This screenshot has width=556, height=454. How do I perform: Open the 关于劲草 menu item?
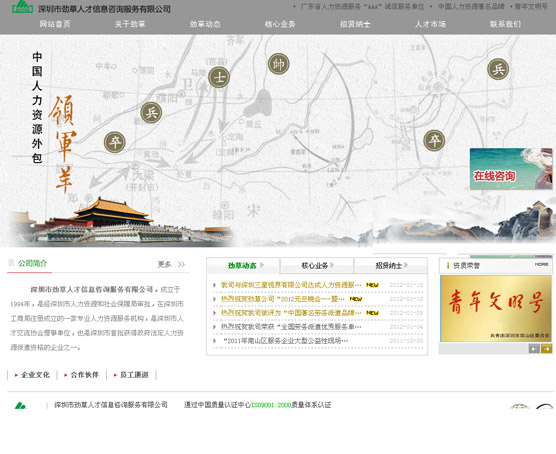pos(130,24)
